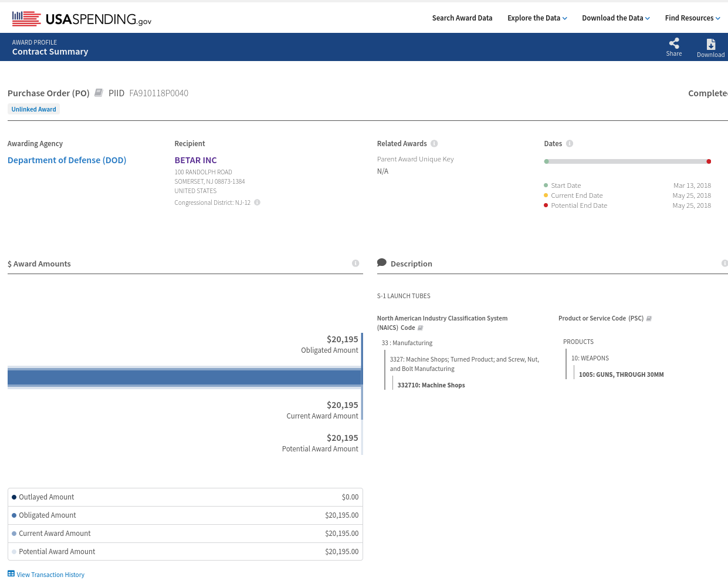Click 332710: Machine Shops entry
Viewport: 728px width, 587px height.
pyautogui.click(x=431, y=385)
